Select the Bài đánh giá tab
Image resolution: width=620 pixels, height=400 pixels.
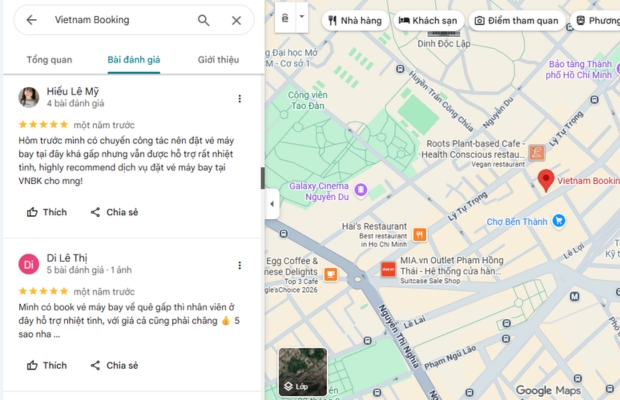134,60
